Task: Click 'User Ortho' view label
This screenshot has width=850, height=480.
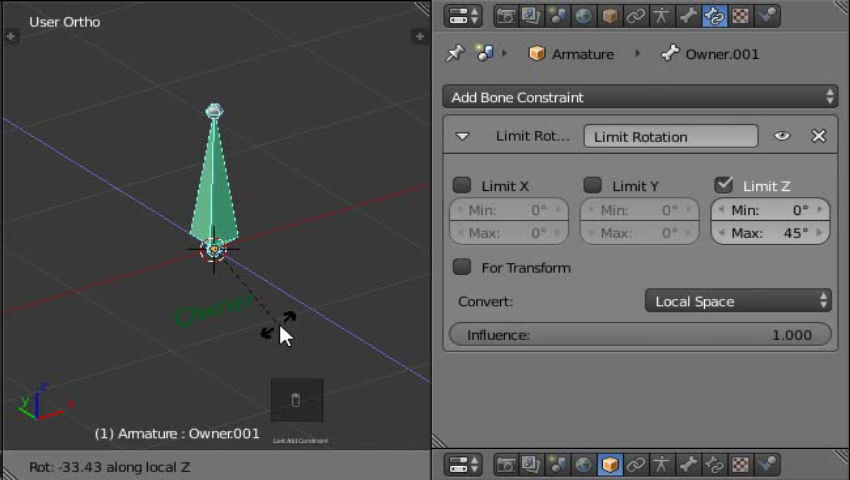Action: [x=65, y=22]
